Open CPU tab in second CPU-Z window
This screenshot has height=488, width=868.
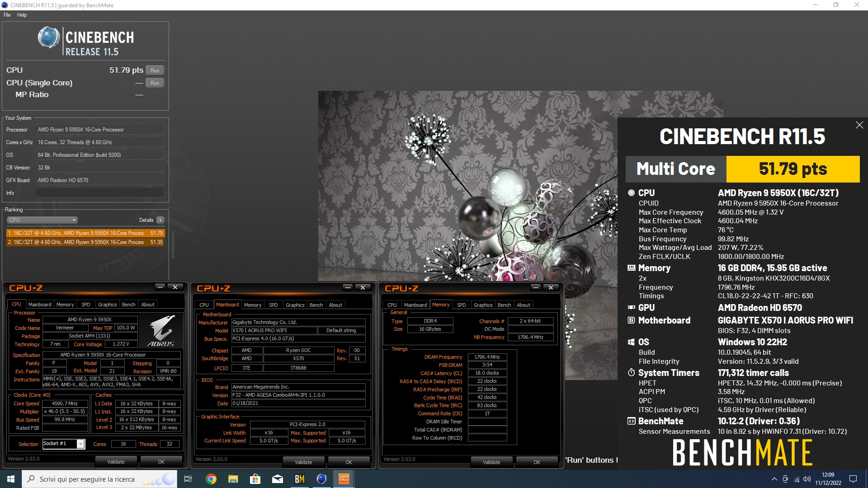204,305
